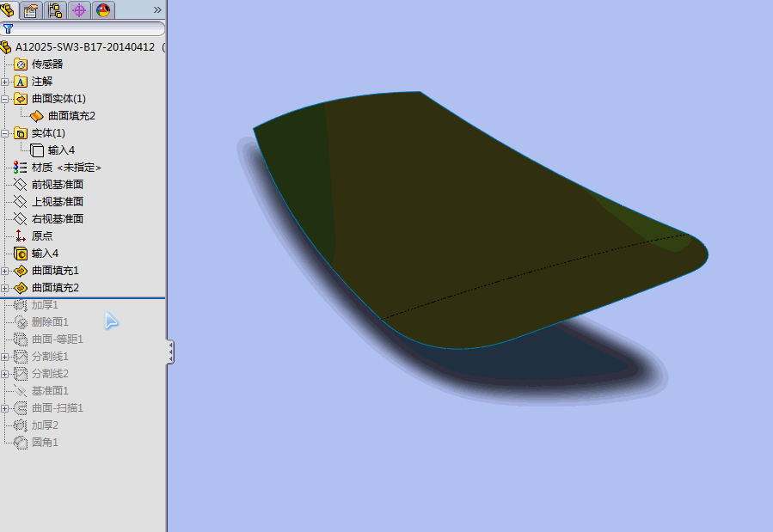The image size is (773, 532).
Task: Show more manager tabs via chevron
Action: pos(157,9)
